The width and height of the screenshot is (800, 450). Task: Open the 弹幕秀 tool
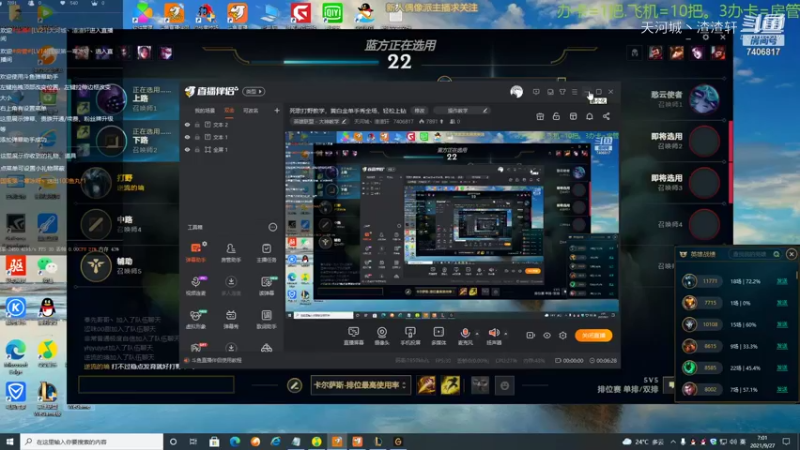231,319
